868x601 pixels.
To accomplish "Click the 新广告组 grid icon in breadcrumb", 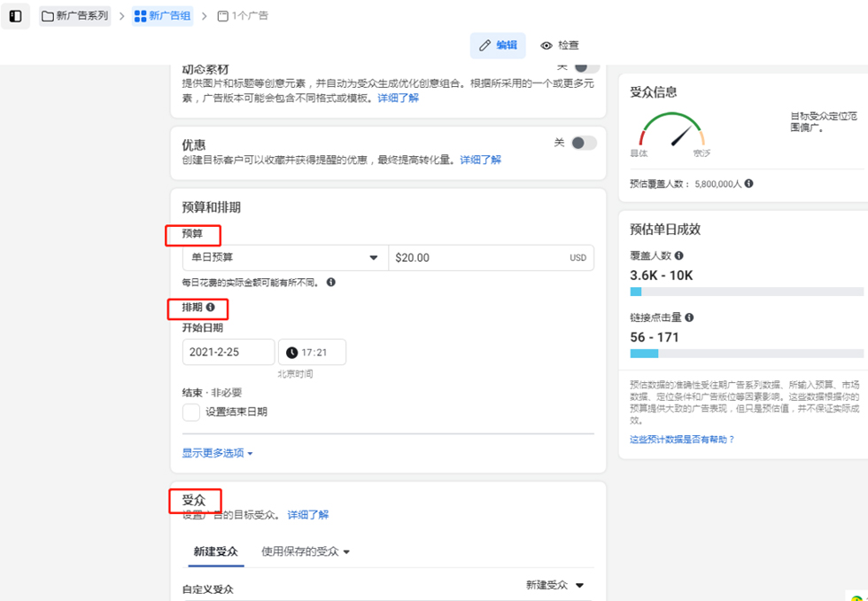I will [141, 16].
